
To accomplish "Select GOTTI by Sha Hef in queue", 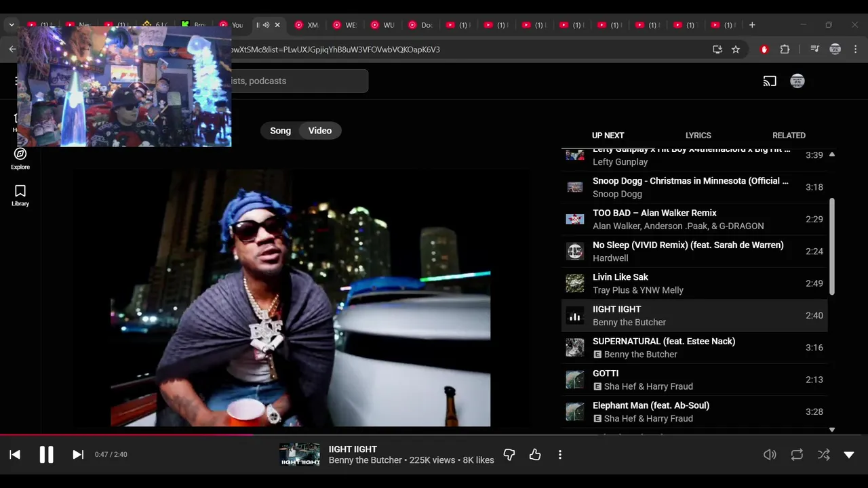I will coord(694,380).
